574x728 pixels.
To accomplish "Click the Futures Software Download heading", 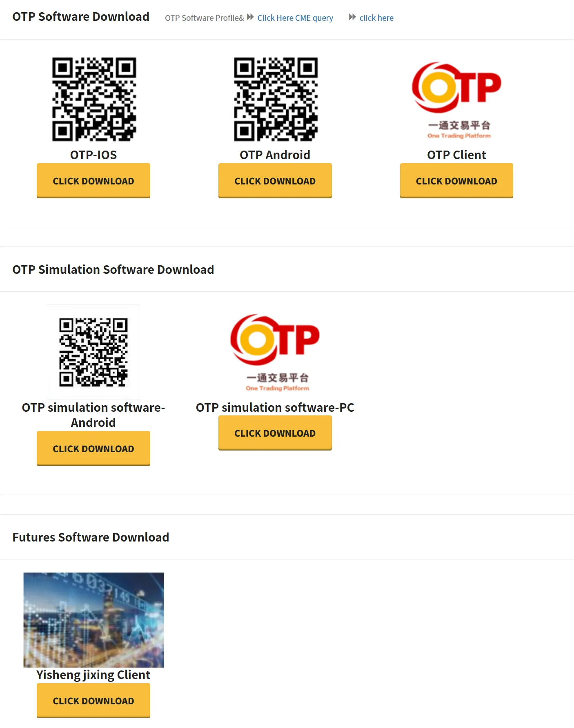I will click(x=91, y=537).
